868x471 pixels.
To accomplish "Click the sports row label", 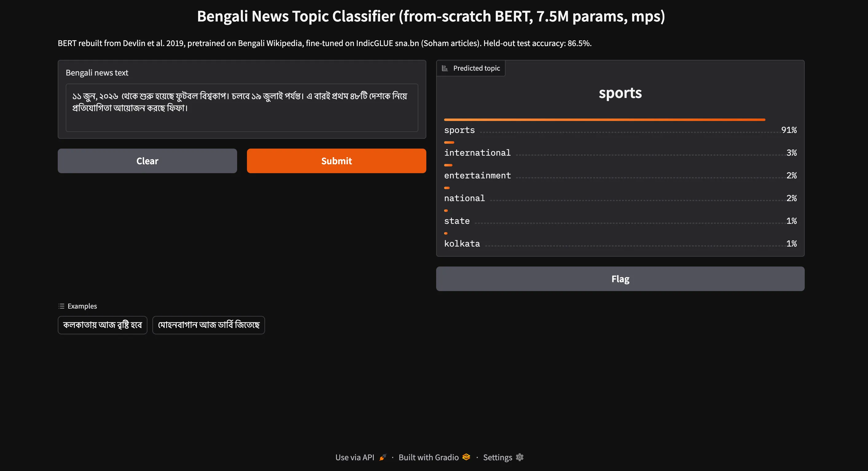I will tap(459, 130).
